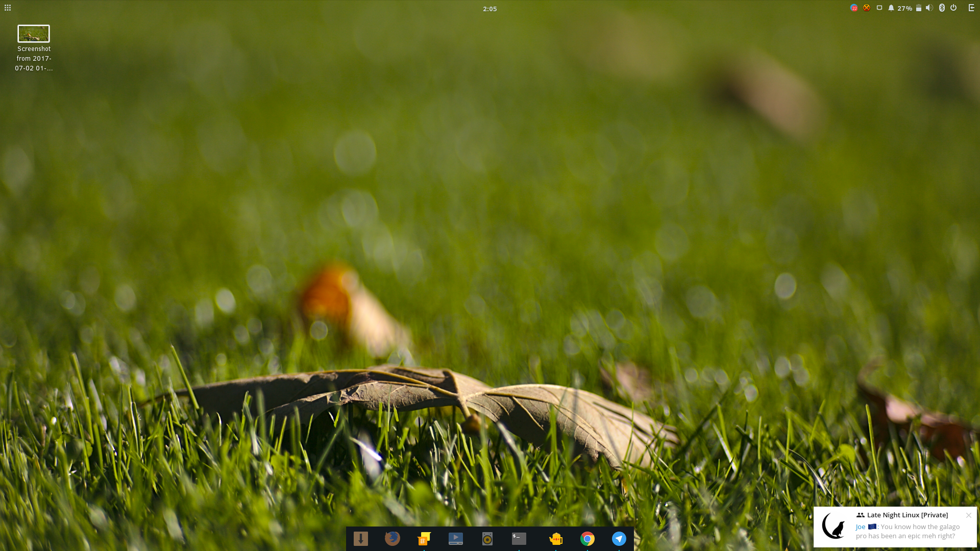Dismiss the Late Night Linux notification

tap(968, 515)
